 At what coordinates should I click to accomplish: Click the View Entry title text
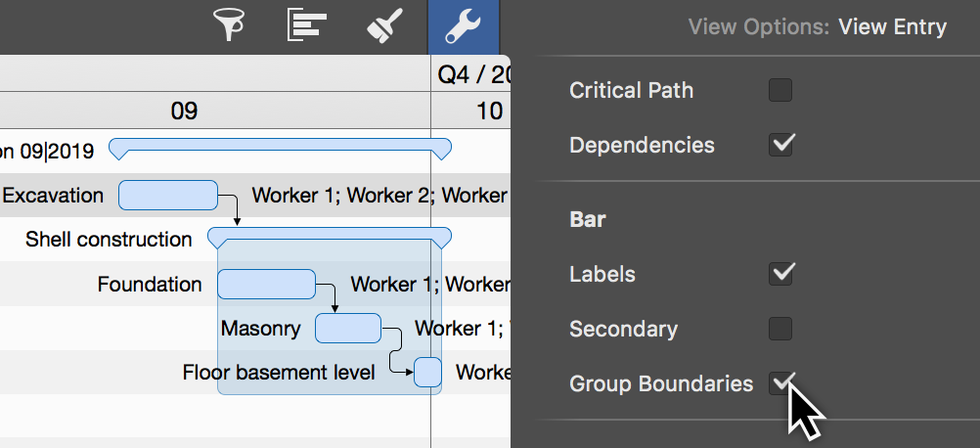coord(892,26)
